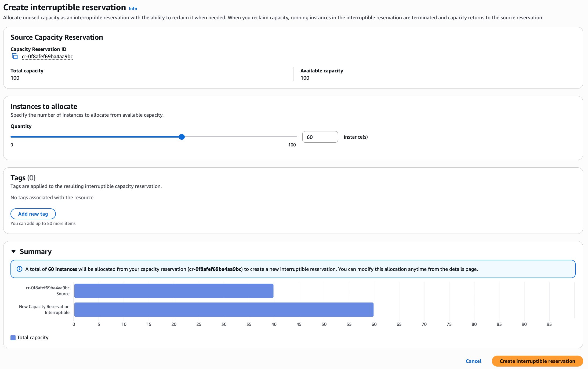This screenshot has width=588, height=369.
Task: Click the Summary heading to toggle the section
Action: coord(35,251)
